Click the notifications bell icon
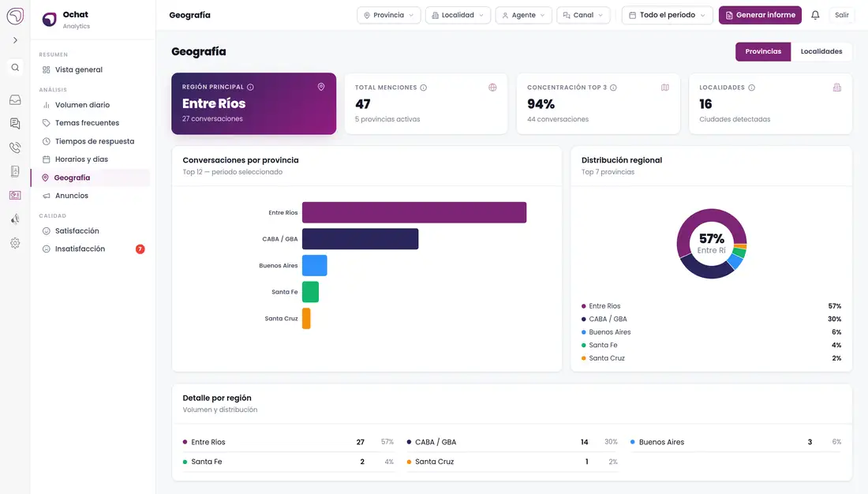This screenshot has width=868, height=494. click(815, 16)
